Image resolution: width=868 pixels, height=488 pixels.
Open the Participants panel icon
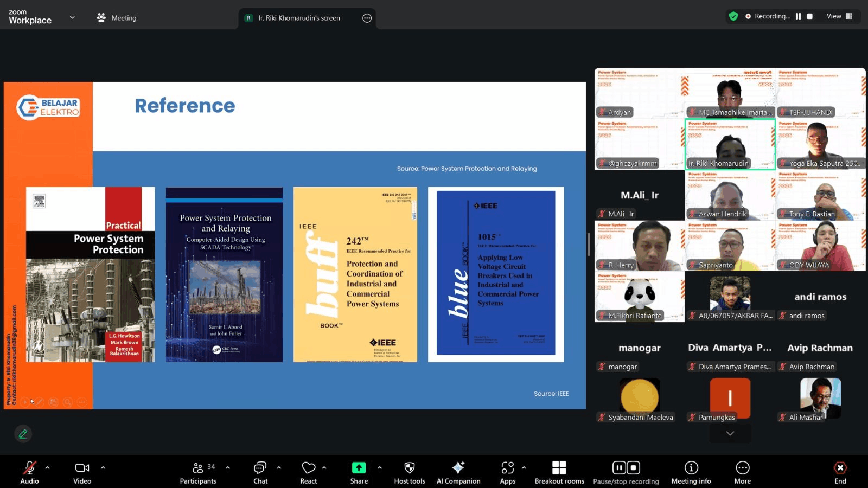[198, 468]
